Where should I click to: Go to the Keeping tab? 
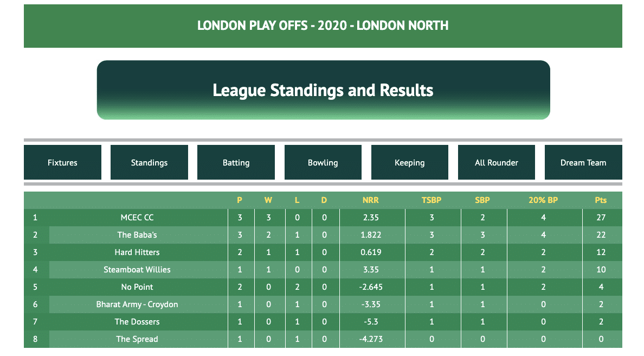(409, 162)
